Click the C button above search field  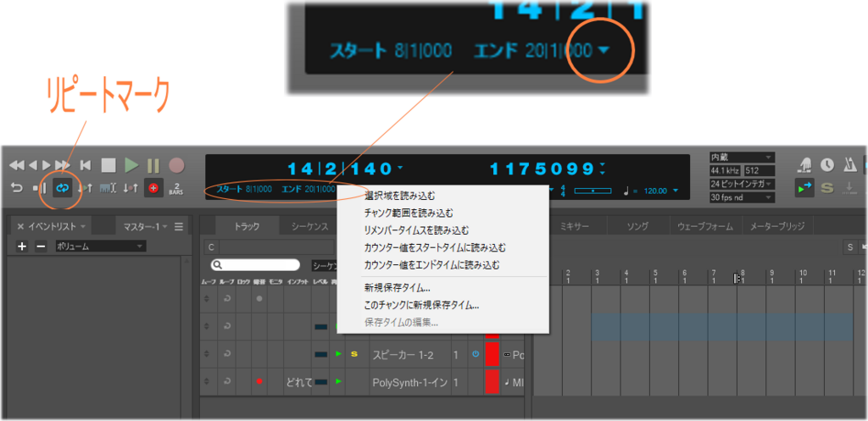click(211, 247)
